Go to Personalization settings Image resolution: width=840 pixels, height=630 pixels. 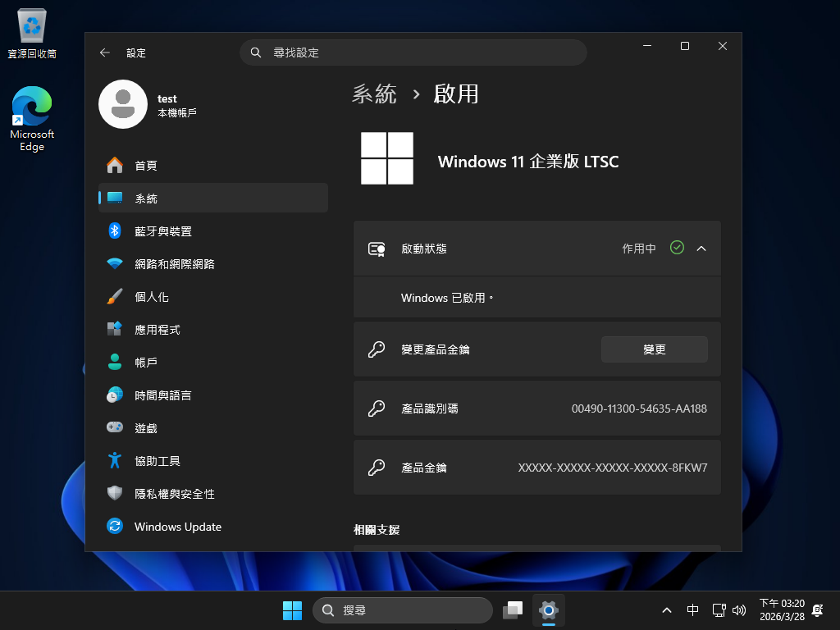pyautogui.click(x=152, y=297)
